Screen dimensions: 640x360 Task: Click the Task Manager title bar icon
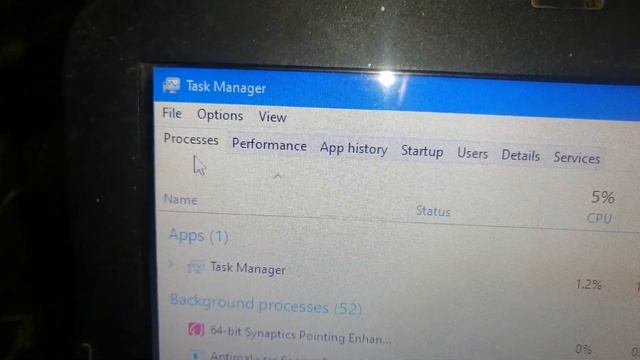point(171,85)
